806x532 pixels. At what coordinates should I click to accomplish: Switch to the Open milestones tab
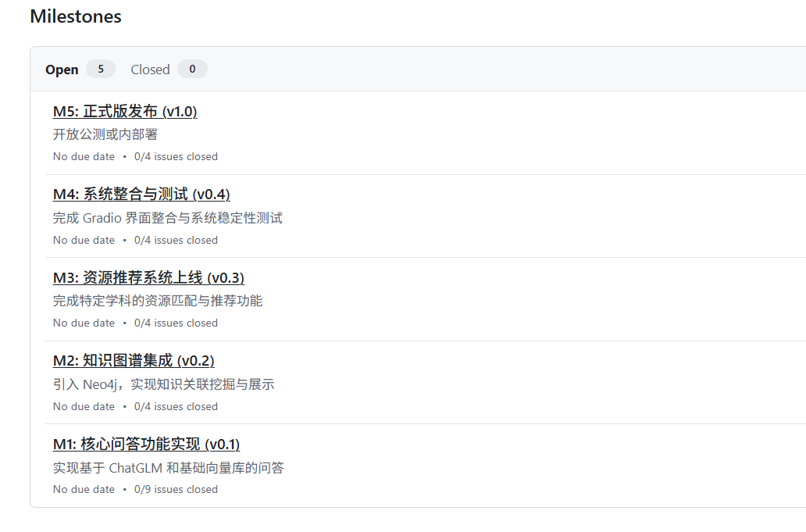80,69
